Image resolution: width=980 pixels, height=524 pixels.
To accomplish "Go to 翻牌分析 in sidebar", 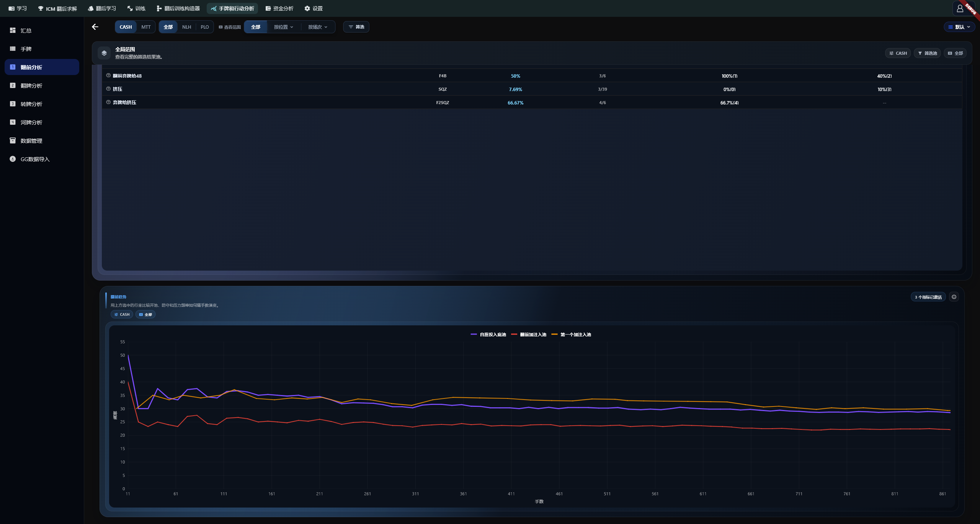I will click(42, 85).
